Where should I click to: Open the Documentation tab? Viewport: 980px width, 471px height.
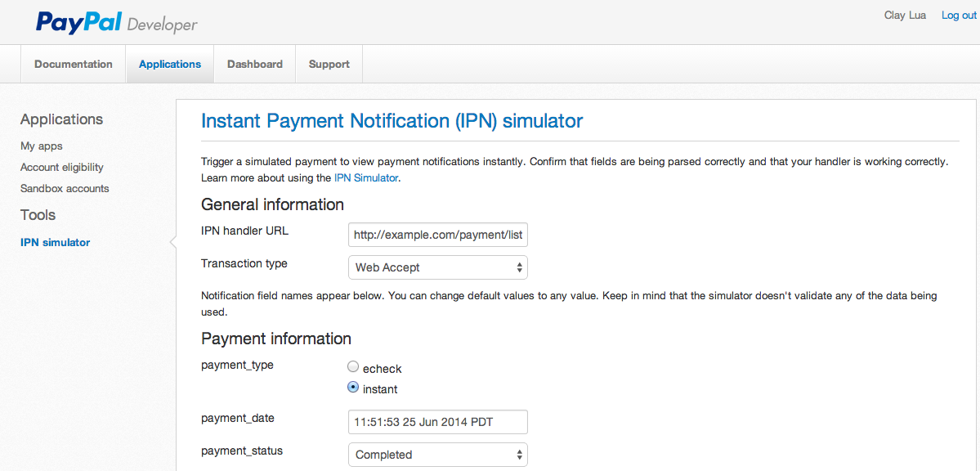(x=73, y=64)
